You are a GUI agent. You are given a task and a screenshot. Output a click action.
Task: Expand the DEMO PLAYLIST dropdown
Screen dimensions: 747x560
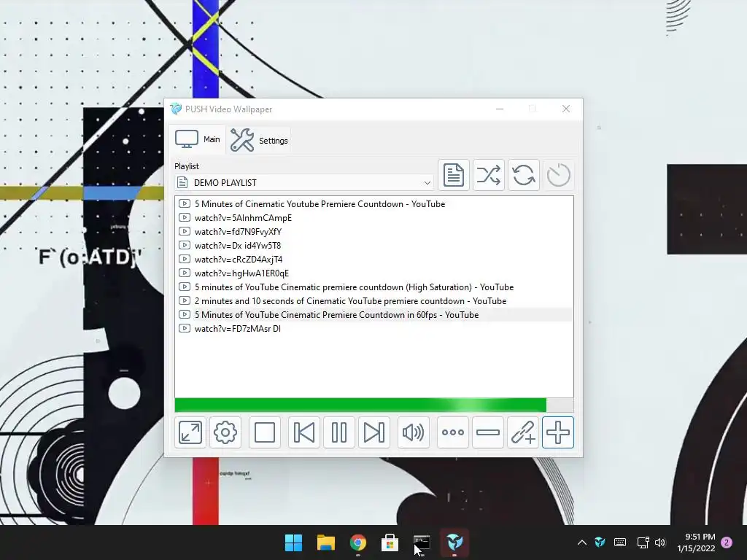427,183
